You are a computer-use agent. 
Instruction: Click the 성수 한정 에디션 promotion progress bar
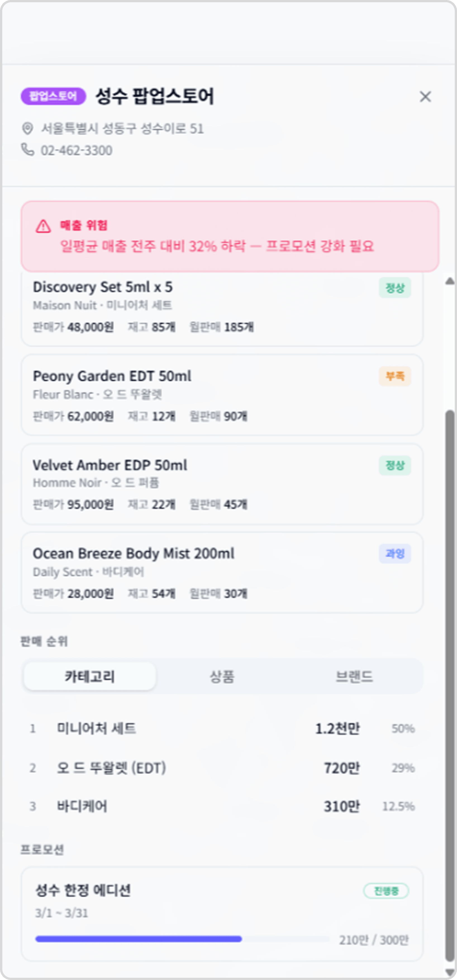182,939
